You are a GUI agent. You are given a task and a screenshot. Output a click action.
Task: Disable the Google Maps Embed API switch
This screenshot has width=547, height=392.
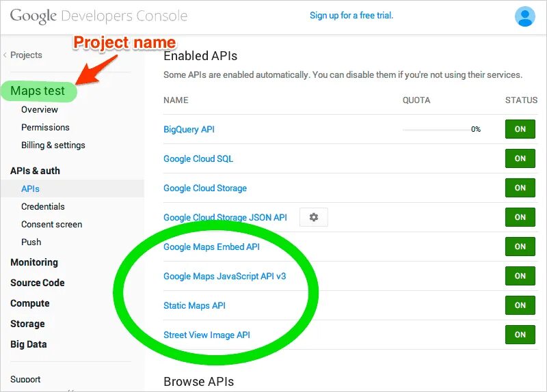[x=520, y=247]
